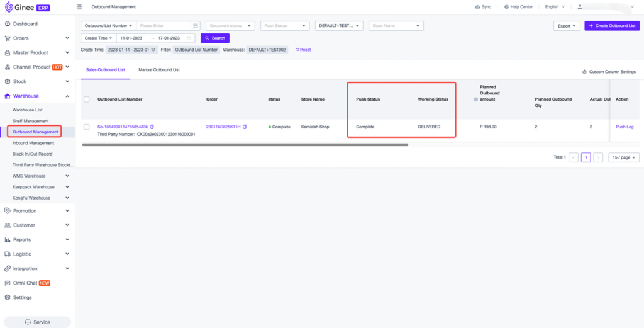The height and width of the screenshot is (328, 644).
Task: Click the Sync cloud icon
Action: (x=477, y=7)
